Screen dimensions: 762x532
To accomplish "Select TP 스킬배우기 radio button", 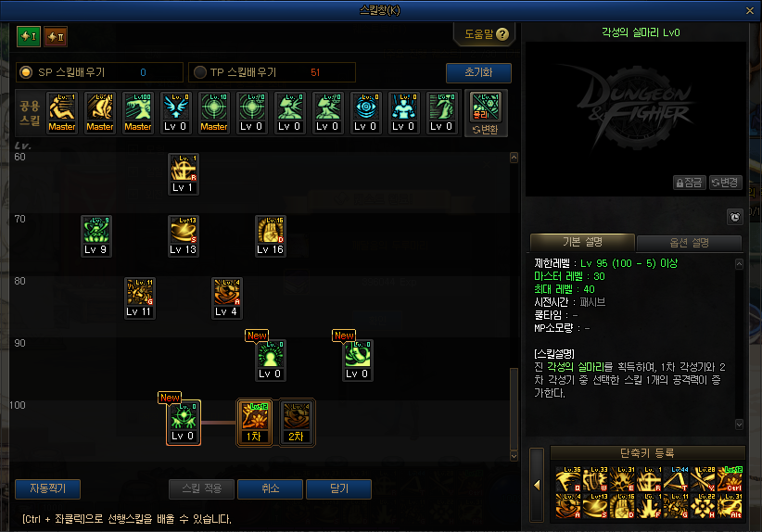I will point(199,72).
